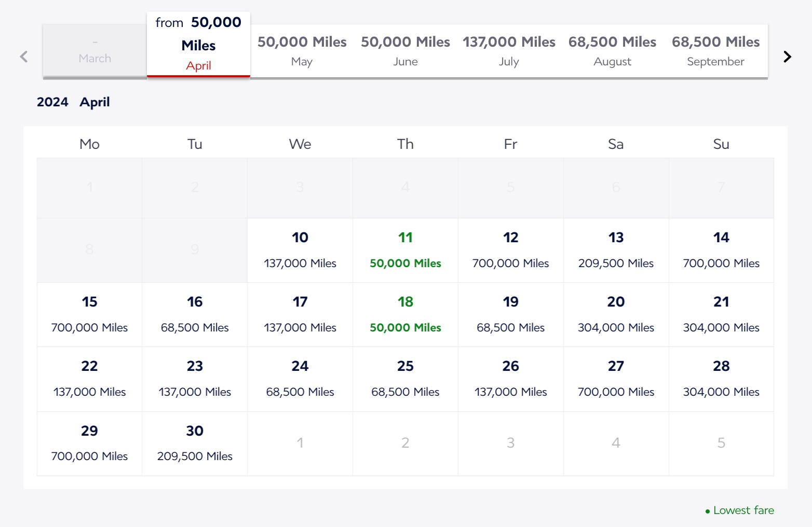Click the Lowest fare legend text
Viewport: 812px width, 527px height.
[743, 510]
